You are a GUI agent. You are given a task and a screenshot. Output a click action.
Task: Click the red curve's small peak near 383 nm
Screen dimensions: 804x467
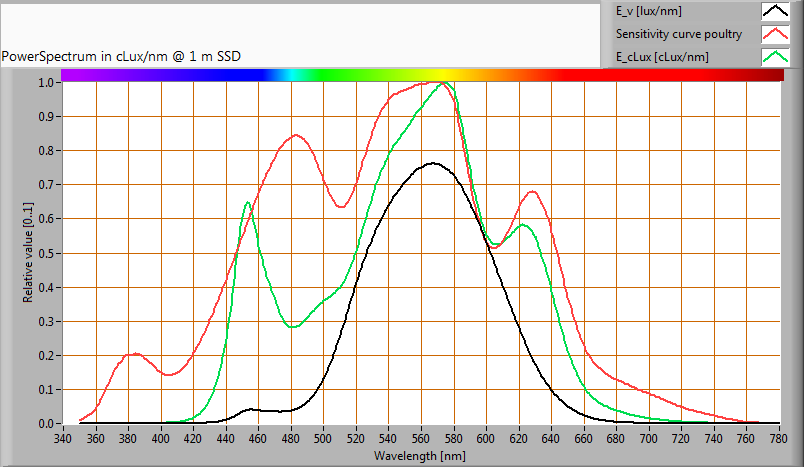(133, 354)
